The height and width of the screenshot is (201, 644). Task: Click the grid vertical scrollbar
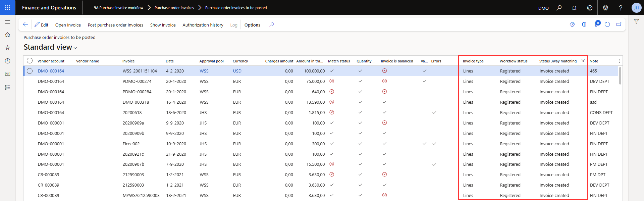click(x=620, y=76)
